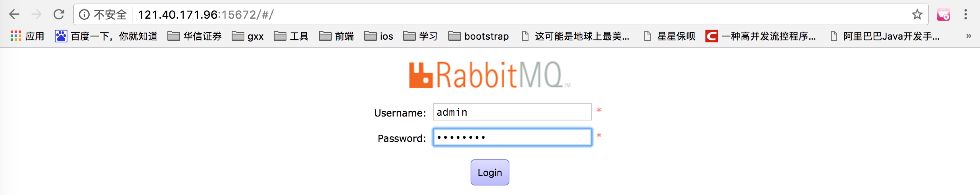Click the Login button
The image size is (980, 195).
tap(490, 172)
